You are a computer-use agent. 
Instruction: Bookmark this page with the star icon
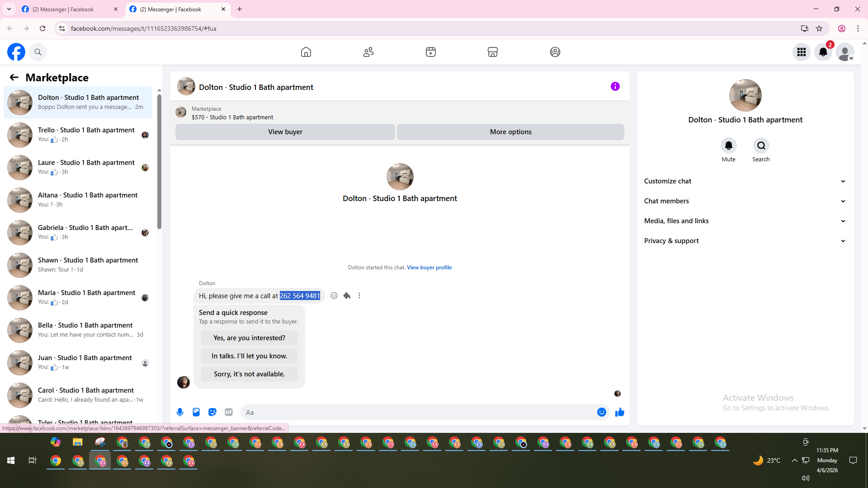(x=819, y=28)
